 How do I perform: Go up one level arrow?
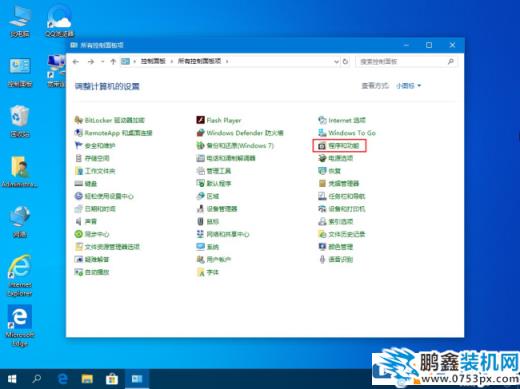point(113,61)
